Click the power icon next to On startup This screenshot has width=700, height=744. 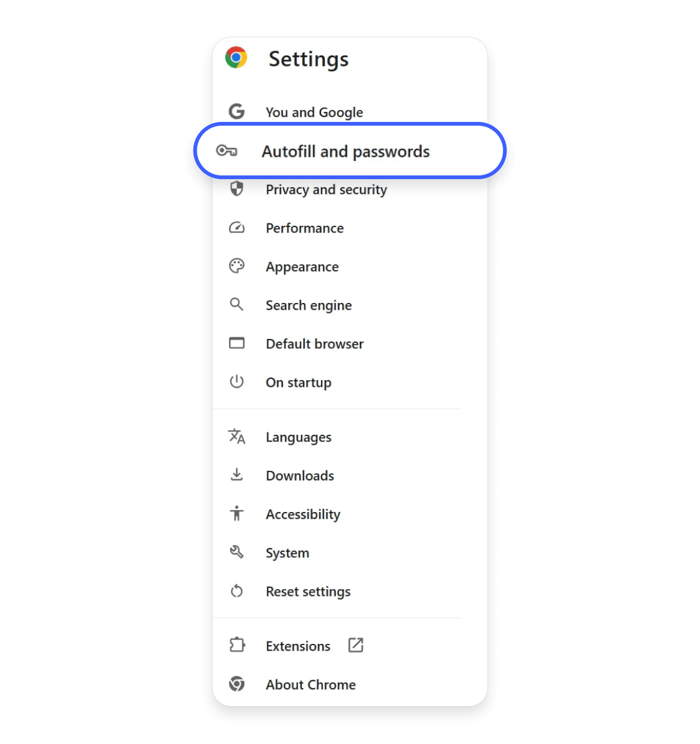point(237,382)
